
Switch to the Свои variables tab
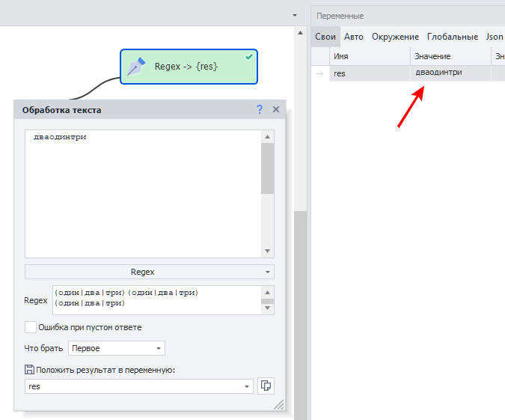[325, 37]
